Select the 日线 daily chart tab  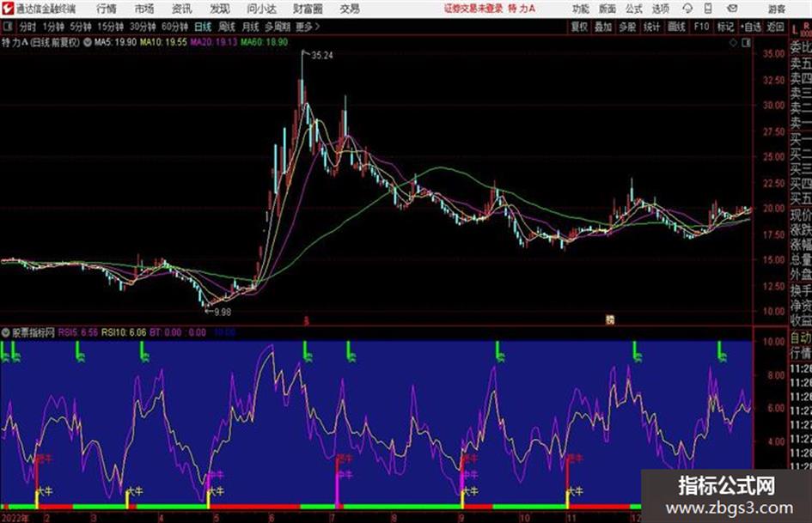point(203,27)
